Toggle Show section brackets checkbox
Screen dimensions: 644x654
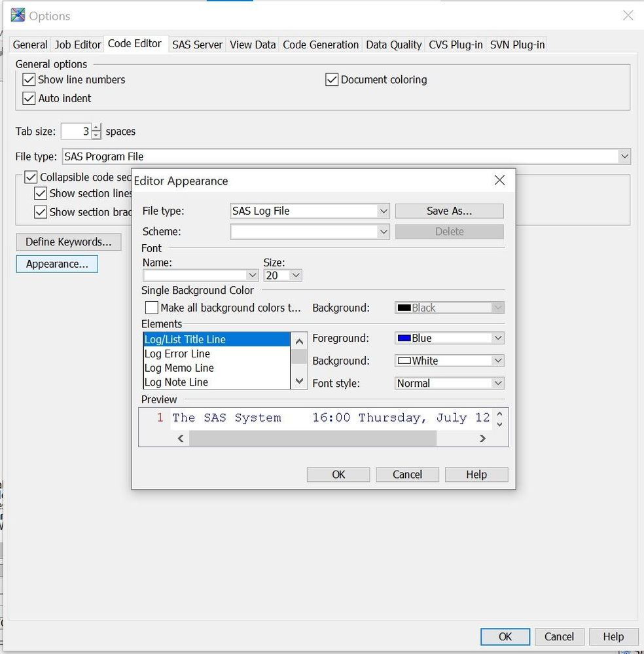tap(41, 212)
